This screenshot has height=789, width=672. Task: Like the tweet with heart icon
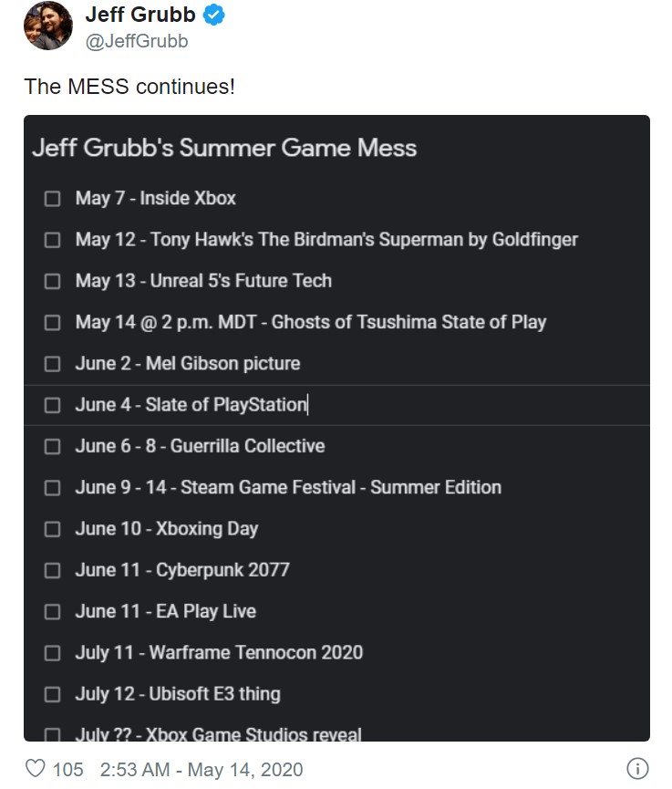click(35, 768)
